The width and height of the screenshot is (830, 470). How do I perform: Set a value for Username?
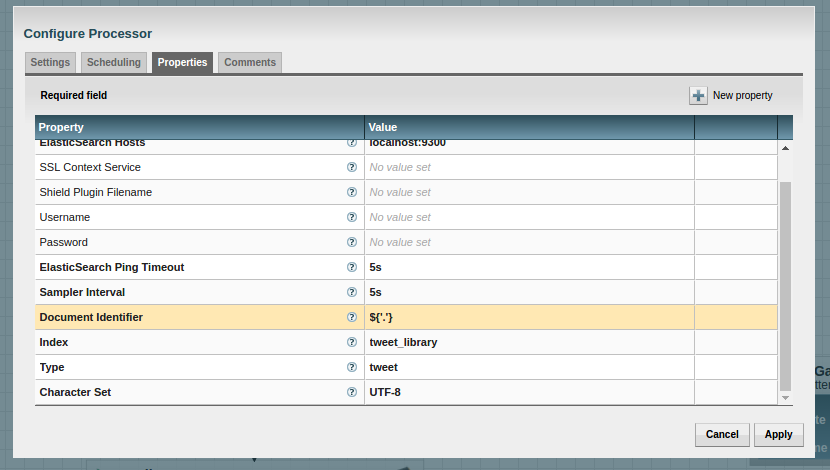(529, 217)
